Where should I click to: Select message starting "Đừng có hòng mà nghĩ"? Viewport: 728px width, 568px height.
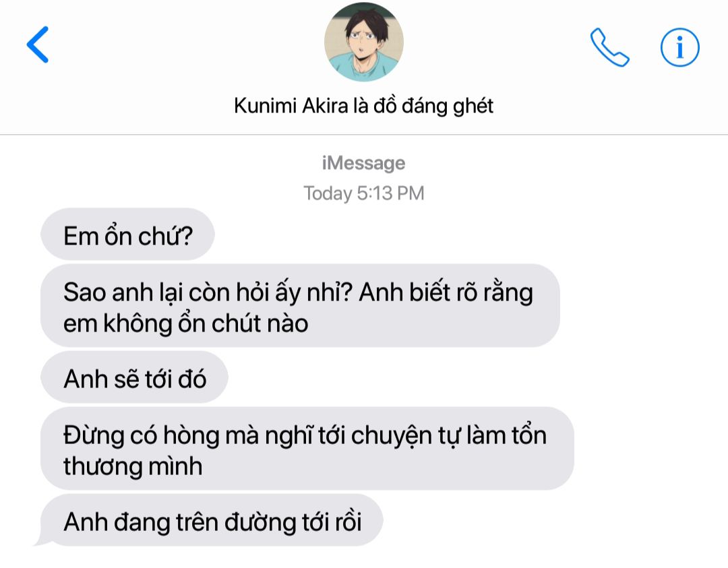[x=307, y=449]
